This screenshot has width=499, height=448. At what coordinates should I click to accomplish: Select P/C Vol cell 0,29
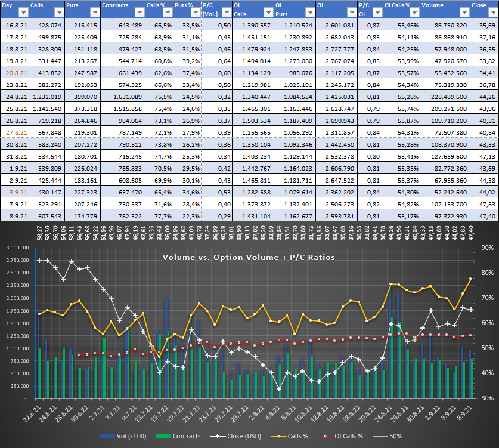(x=217, y=216)
